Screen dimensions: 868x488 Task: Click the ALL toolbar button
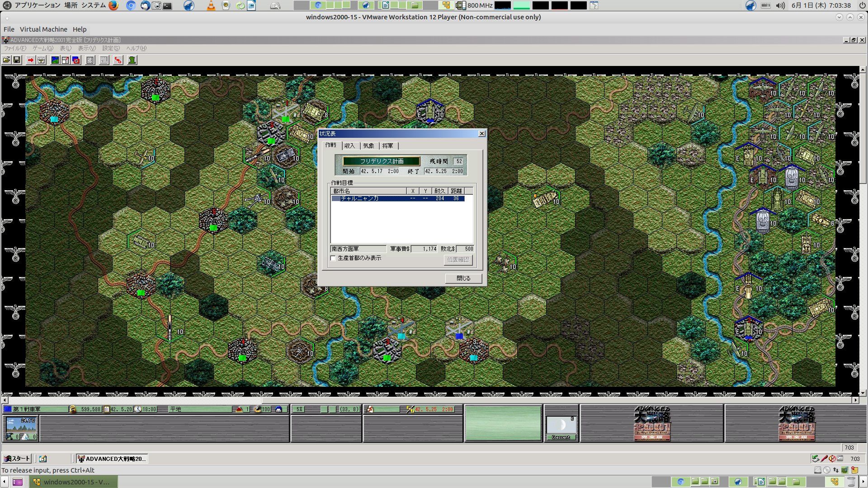[x=104, y=60]
